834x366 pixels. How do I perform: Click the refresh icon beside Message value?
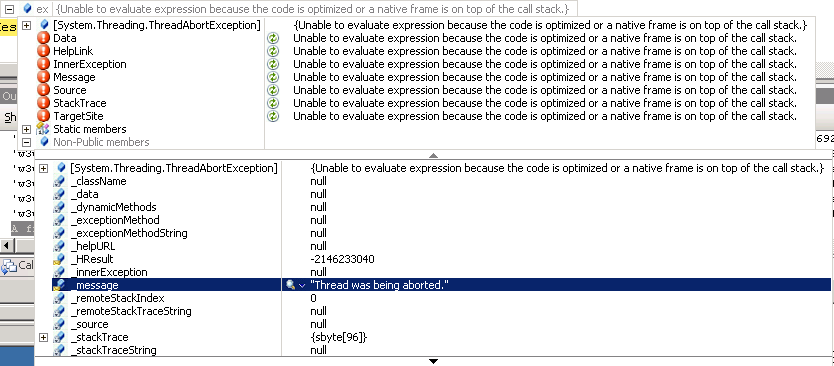click(x=272, y=77)
